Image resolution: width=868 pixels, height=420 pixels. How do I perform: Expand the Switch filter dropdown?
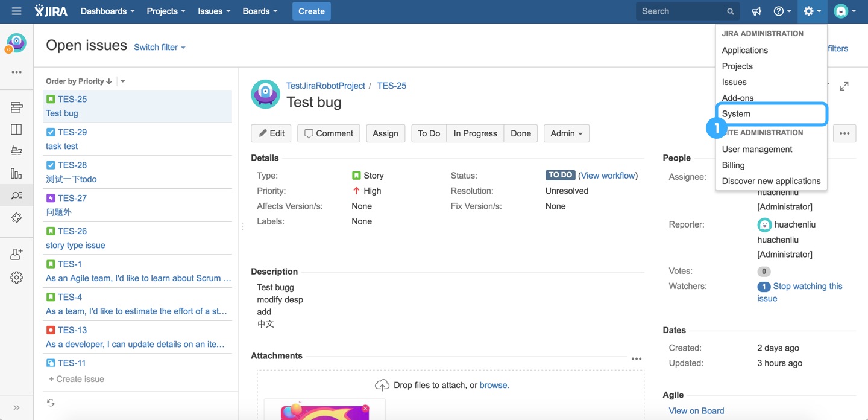[x=160, y=47]
